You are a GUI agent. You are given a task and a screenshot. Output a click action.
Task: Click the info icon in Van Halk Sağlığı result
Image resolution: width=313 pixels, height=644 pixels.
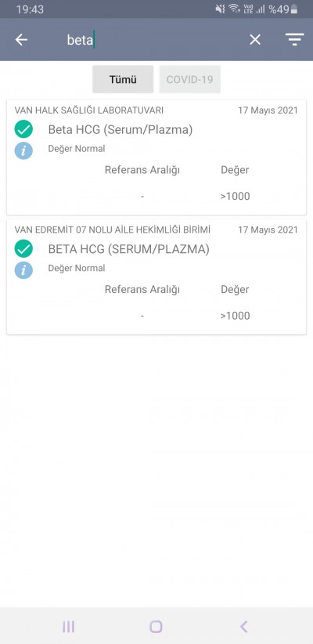click(23, 150)
